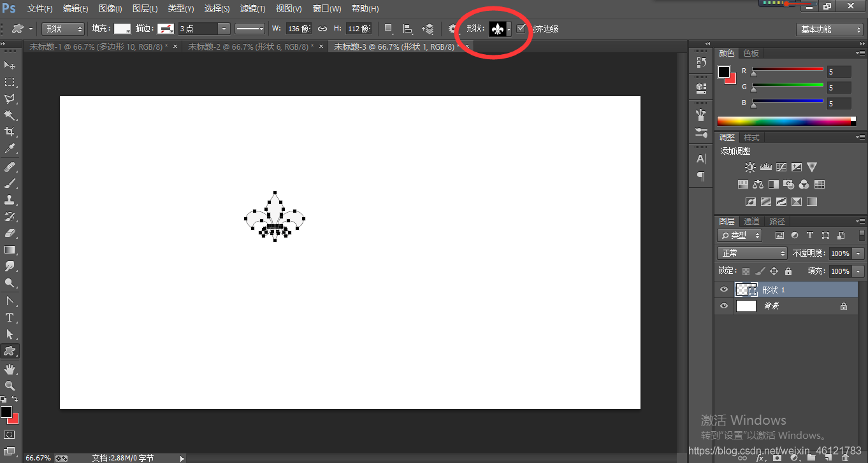
Task: Toggle link between width and height
Action: (x=322, y=29)
